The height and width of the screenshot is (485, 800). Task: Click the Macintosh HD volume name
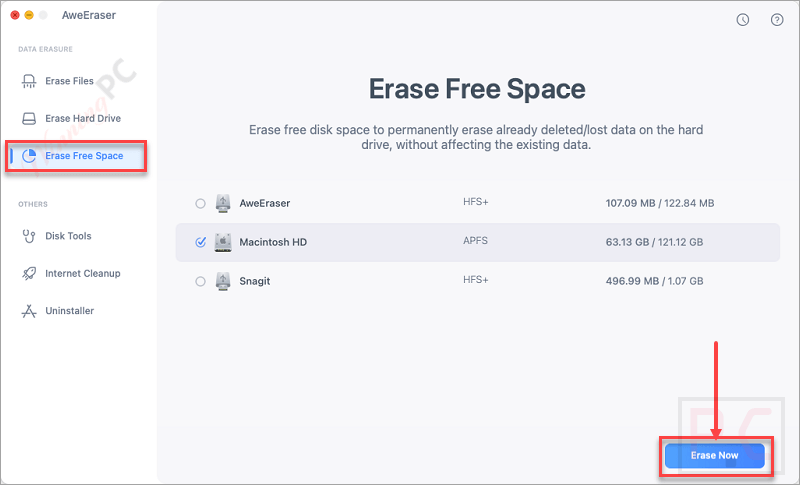click(x=273, y=242)
